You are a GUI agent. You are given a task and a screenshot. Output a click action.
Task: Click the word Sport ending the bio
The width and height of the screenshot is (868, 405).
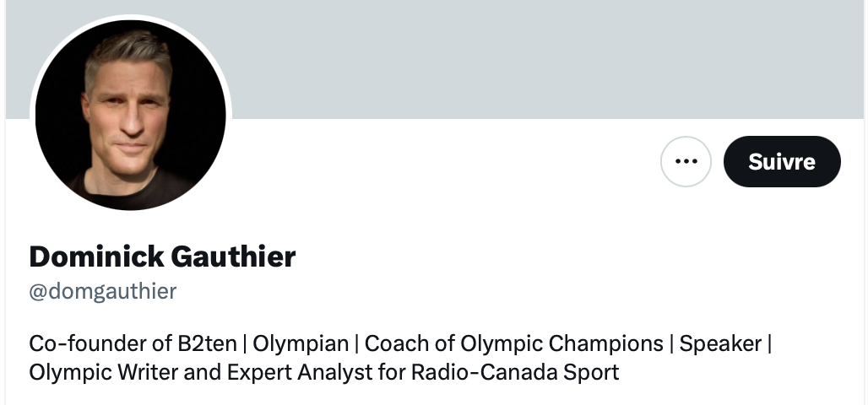click(591, 373)
